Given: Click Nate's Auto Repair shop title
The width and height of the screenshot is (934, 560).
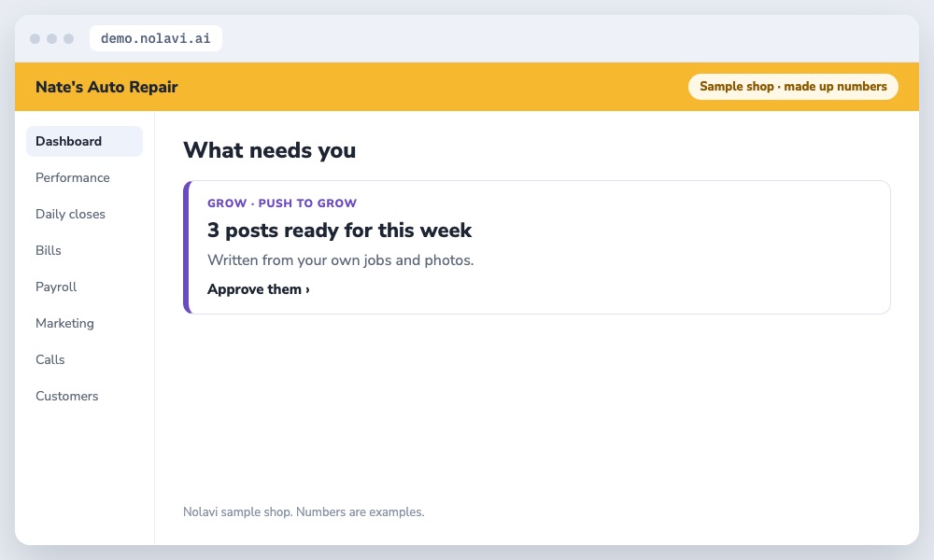Looking at the screenshot, I should pyautogui.click(x=106, y=87).
